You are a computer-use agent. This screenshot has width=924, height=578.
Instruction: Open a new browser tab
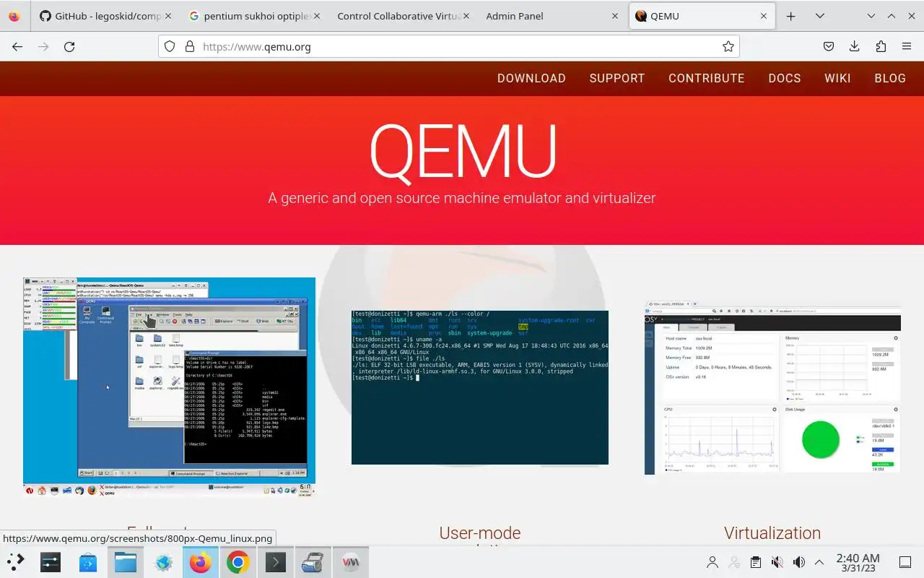tap(790, 16)
